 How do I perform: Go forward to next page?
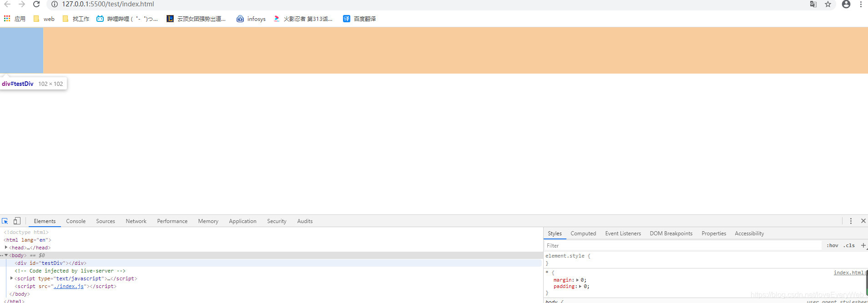tap(21, 4)
